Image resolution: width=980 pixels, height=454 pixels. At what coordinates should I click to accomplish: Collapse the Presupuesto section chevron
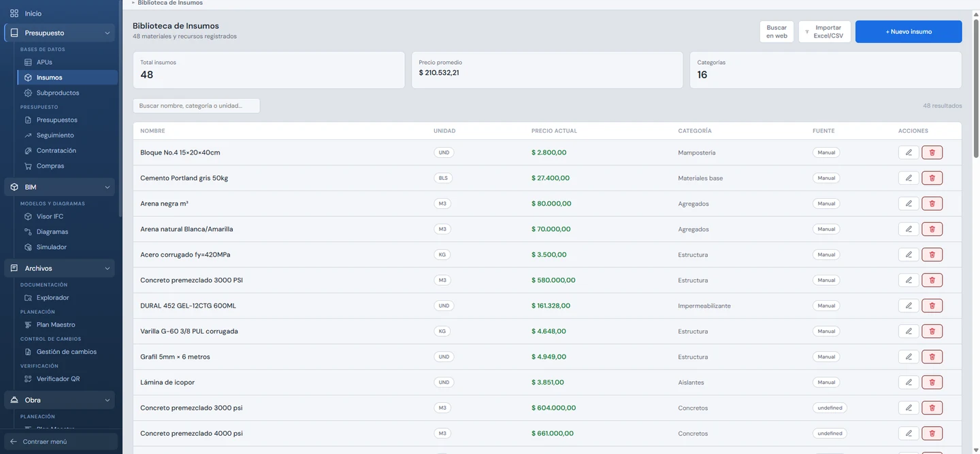107,33
